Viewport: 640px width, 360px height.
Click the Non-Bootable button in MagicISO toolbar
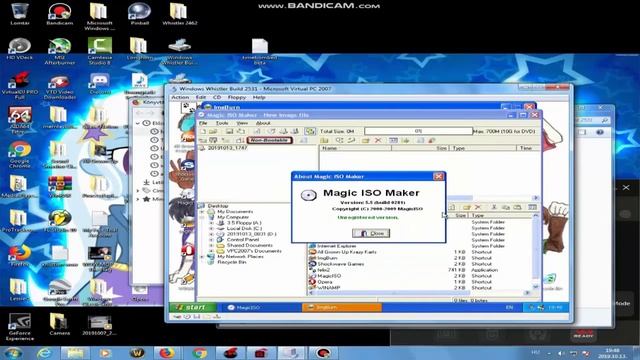coord(269,140)
